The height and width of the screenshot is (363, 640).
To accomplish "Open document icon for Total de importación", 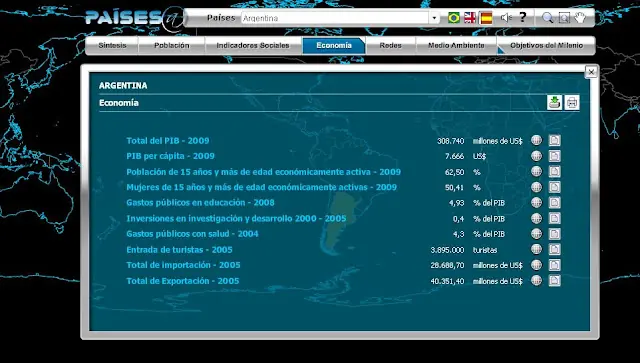I will [554, 265].
